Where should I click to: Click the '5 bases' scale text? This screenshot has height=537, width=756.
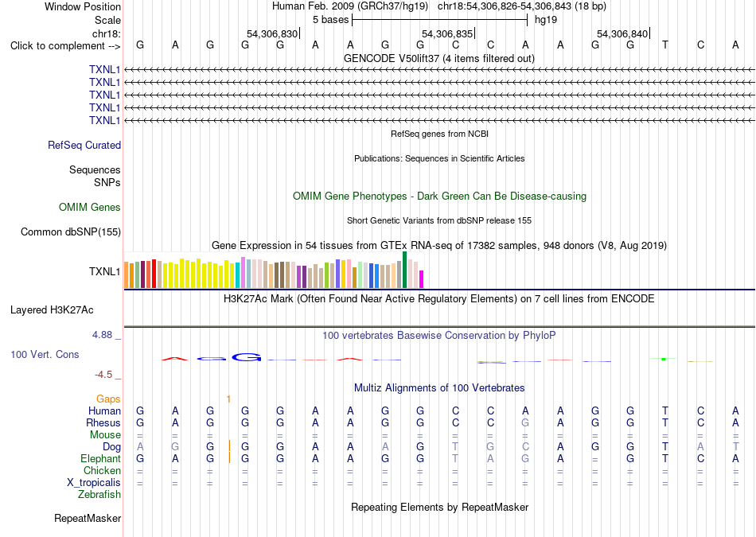330,20
